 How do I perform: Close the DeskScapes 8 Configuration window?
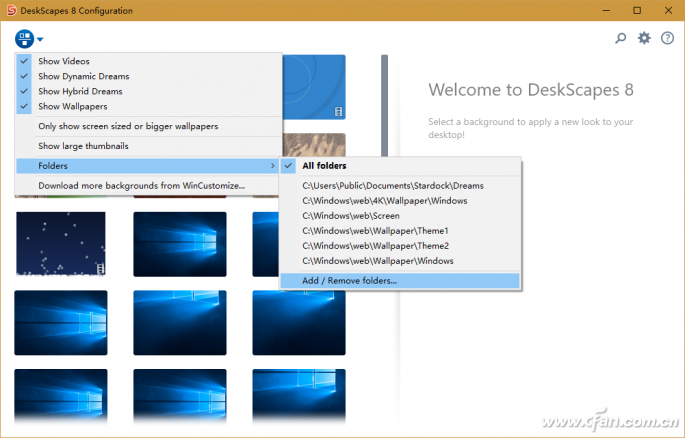click(668, 10)
